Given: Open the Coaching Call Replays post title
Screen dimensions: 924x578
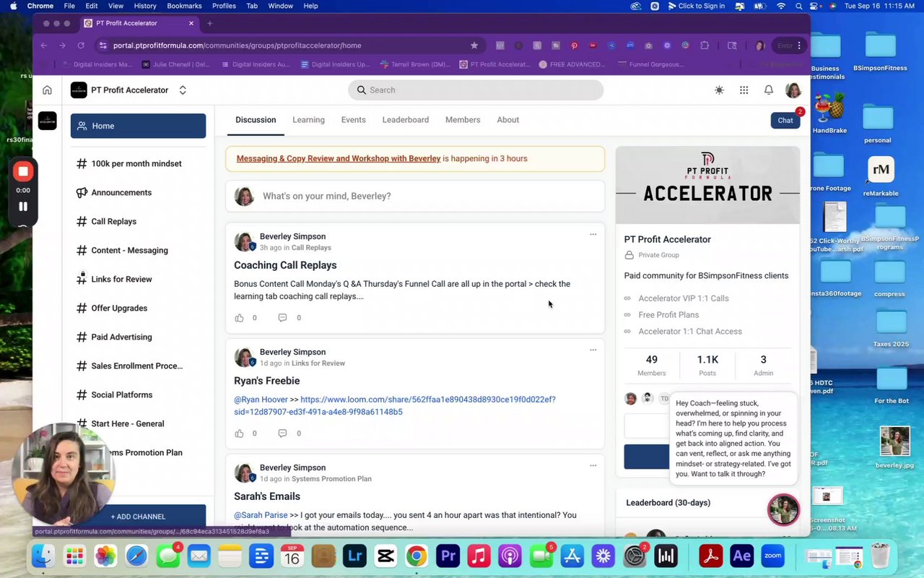Looking at the screenshot, I should point(285,265).
